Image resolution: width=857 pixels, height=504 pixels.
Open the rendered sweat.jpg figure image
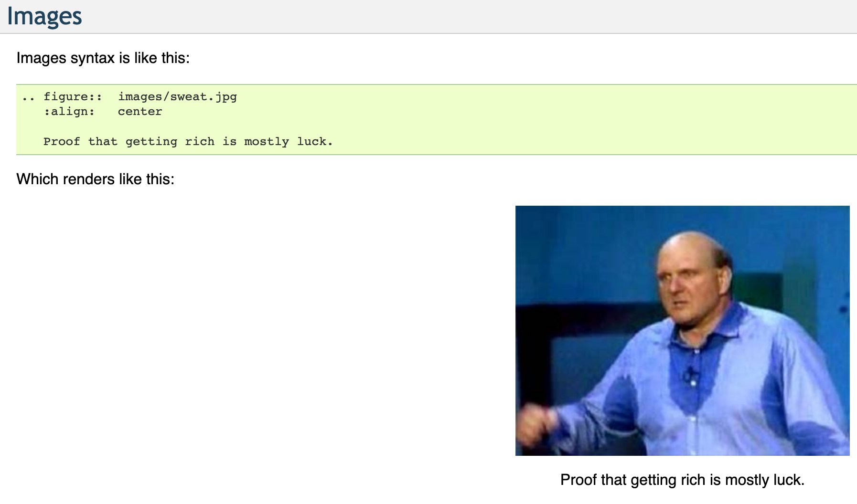(682, 330)
